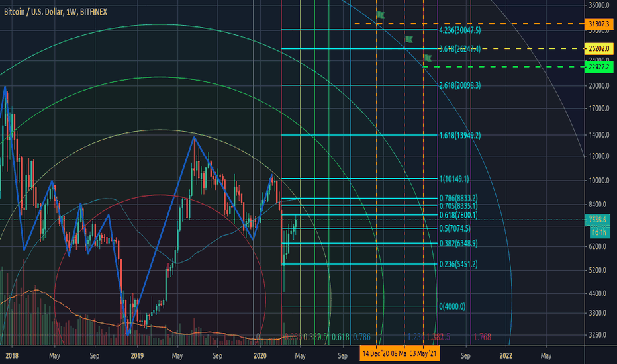Select the 0.5(7074.5) Fibonacci level label
Screen dimensions: 617x364
(455, 228)
